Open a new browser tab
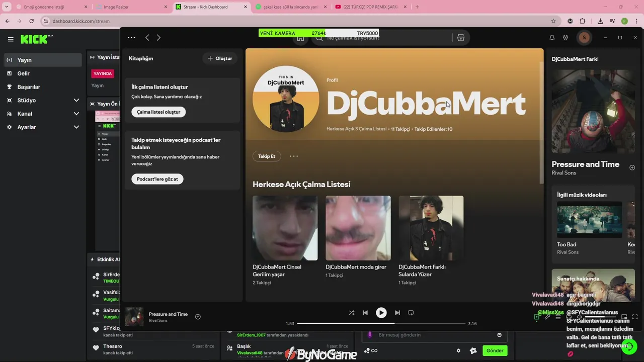This screenshot has height=362, width=644. [x=417, y=7]
